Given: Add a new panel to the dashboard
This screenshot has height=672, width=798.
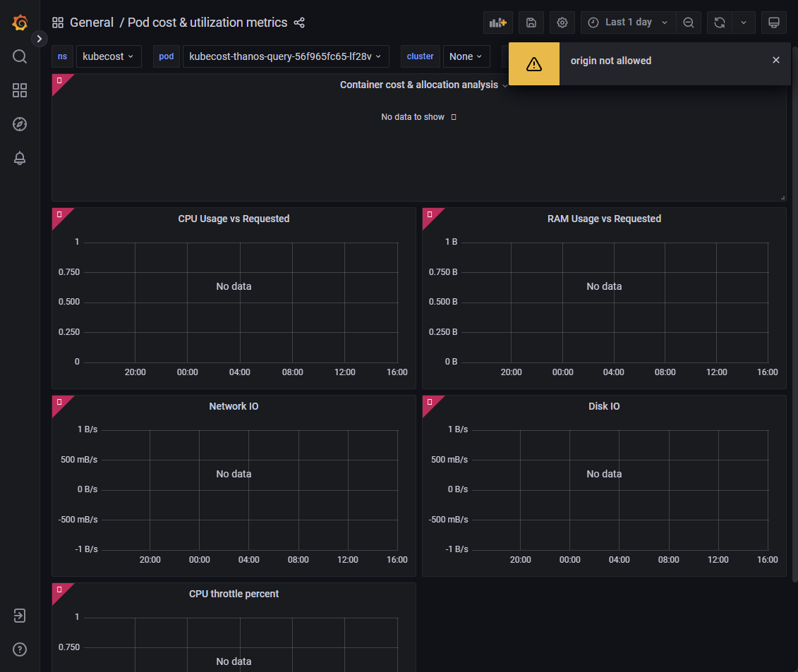Looking at the screenshot, I should pyautogui.click(x=497, y=23).
